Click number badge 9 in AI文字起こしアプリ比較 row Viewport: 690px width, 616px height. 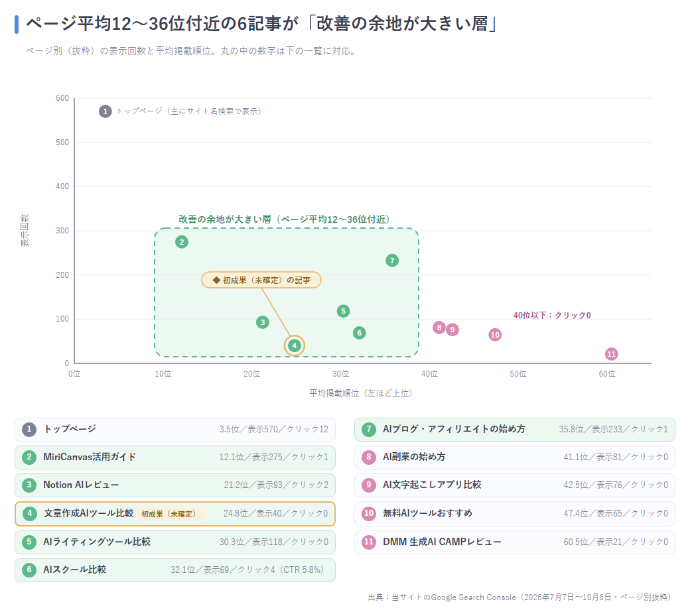point(369,485)
